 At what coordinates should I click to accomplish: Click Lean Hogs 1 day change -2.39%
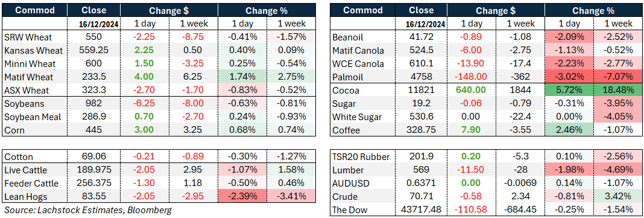242,196
